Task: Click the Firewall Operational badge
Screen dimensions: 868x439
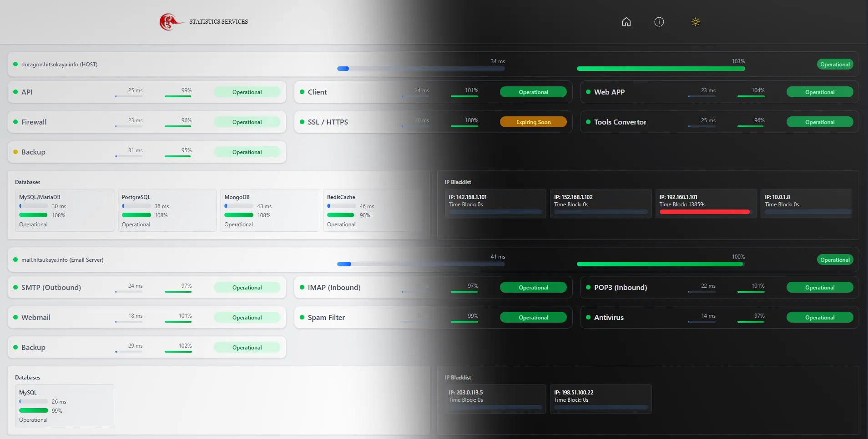Action: click(x=247, y=122)
